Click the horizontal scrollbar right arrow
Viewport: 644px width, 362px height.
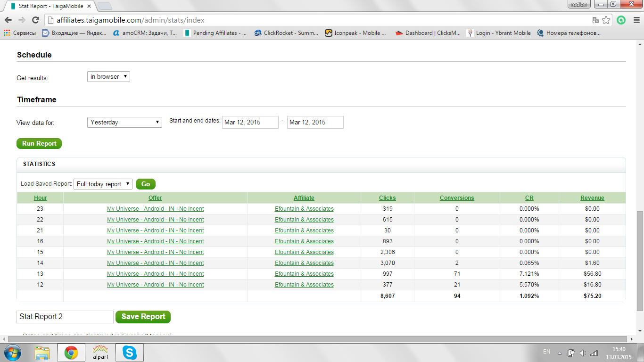point(633,339)
